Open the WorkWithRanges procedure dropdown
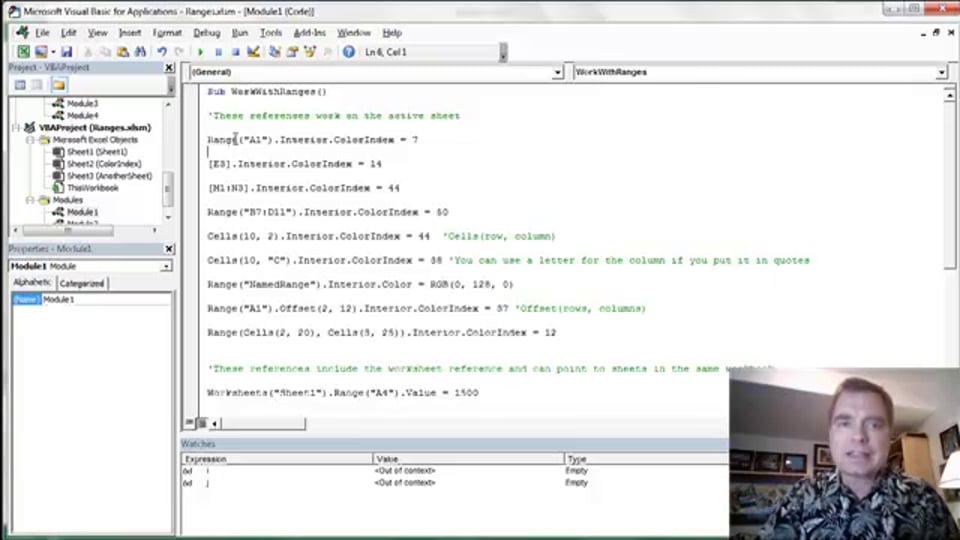The width and height of the screenshot is (960, 540). pyautogui.click(x=941, y=72)
